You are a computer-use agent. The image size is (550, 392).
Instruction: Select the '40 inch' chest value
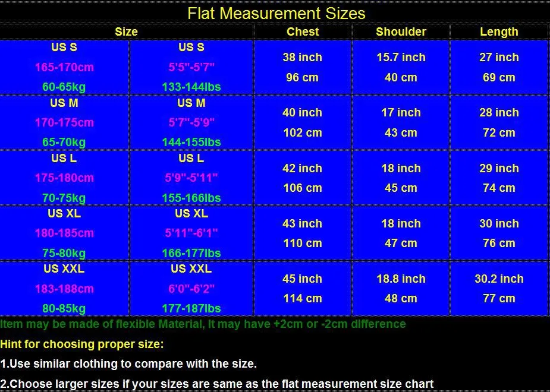point(303,112)
